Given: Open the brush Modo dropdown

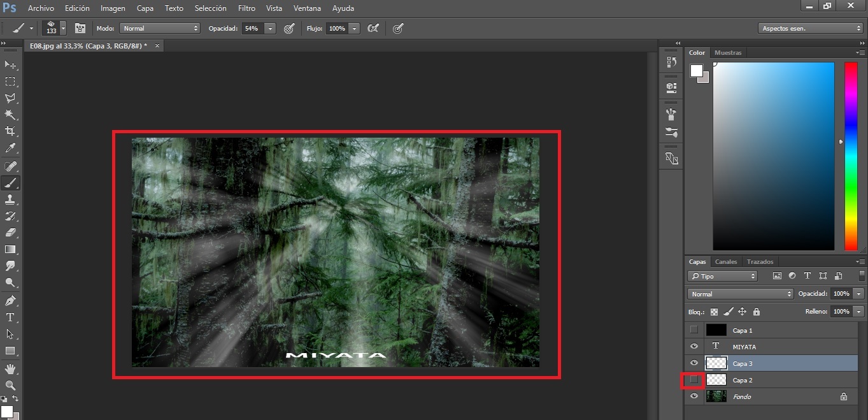Looking at the screenshot, I should point(160,29).
